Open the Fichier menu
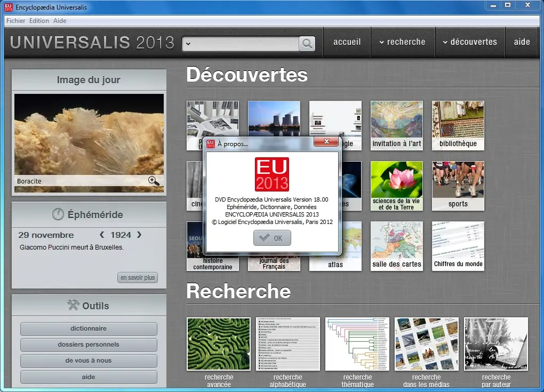The width and height of the screenshot is (544, 392). pyautogui.click(x=15, y=21)
